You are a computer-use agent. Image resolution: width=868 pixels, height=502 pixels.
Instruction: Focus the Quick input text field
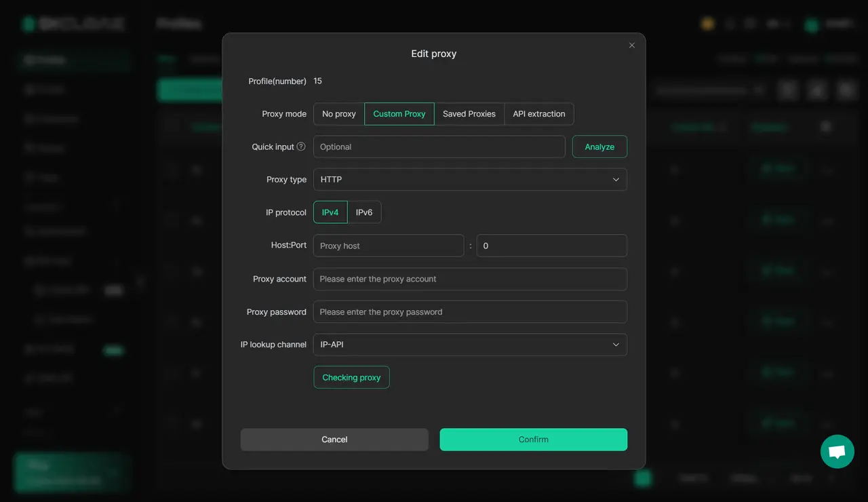point(439,147)
